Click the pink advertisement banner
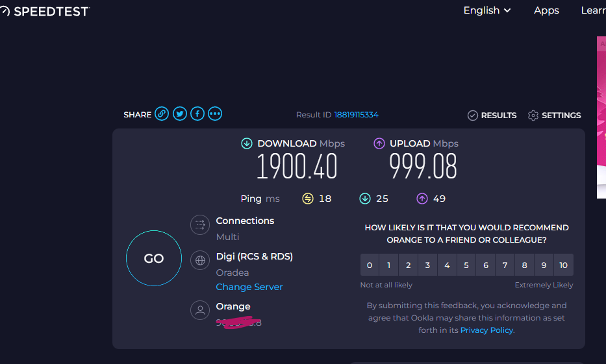The image size is (606, 364). (x=601, y=117)
